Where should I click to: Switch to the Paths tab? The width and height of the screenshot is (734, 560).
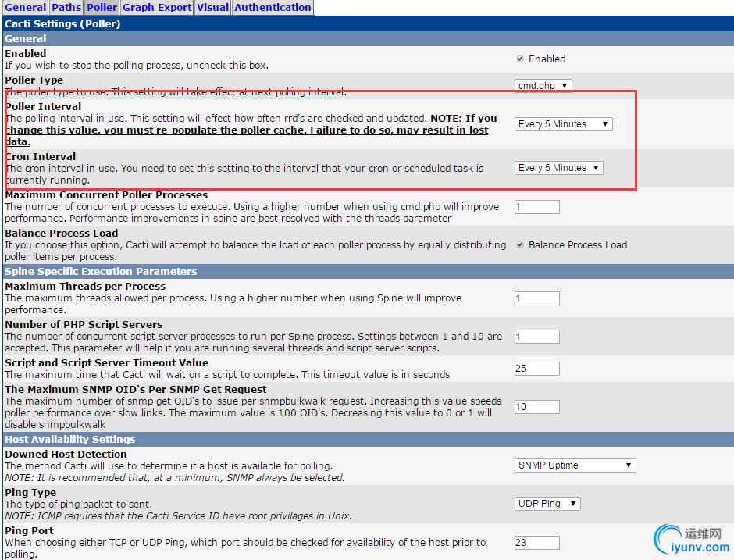click(66, 8)
